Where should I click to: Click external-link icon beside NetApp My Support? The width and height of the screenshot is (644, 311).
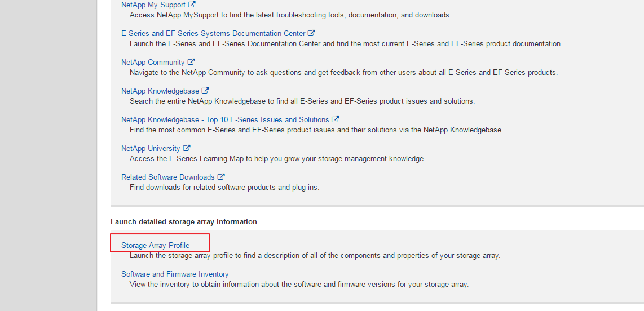[x=192, y=5]
